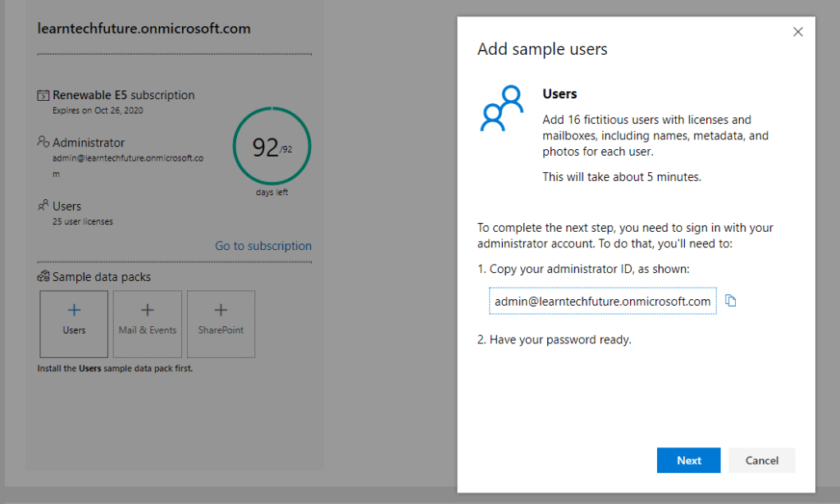Screen dimensions: 840x504
Task: Click the 92/92 days left progress ring
Action: pos(272,146)
